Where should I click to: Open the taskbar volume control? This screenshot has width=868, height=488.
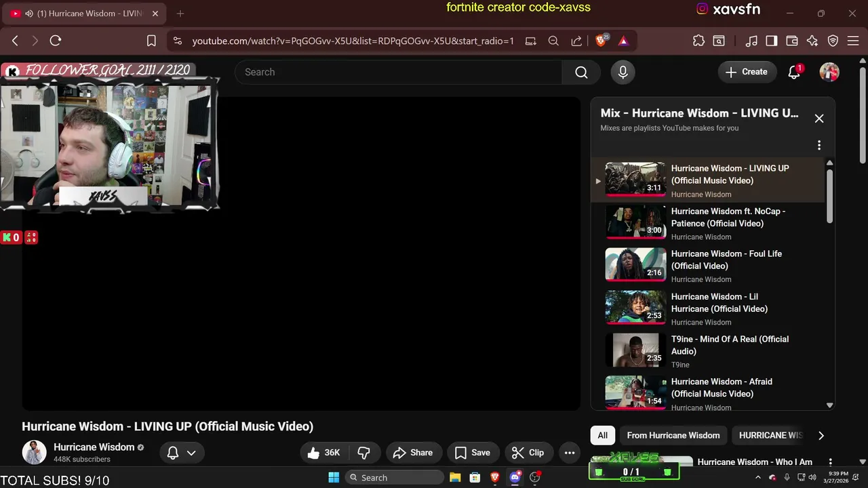point(812,477)
